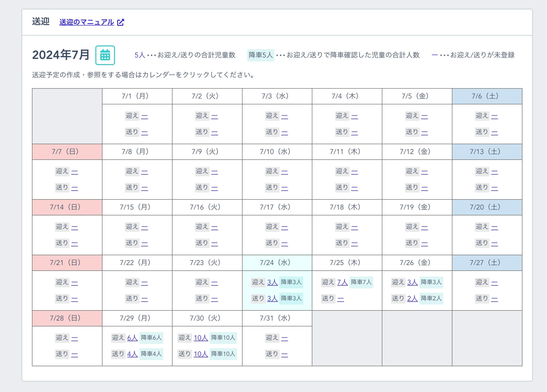Open the 迎え 3人 link on 7/24

tap(272, 282)
